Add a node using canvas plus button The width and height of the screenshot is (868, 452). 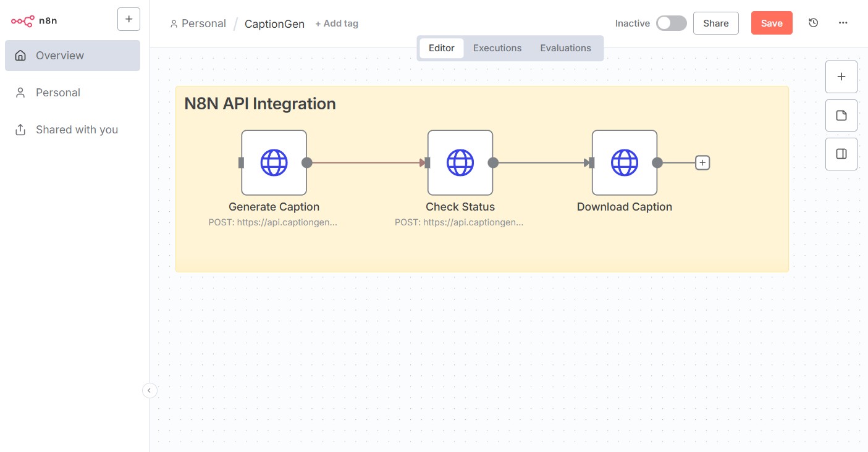point(841,77)
